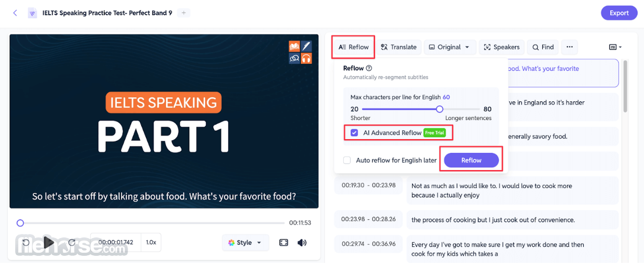
Task: Play the video with the play button
Action: pyautogui.click(x=49, y=243)
